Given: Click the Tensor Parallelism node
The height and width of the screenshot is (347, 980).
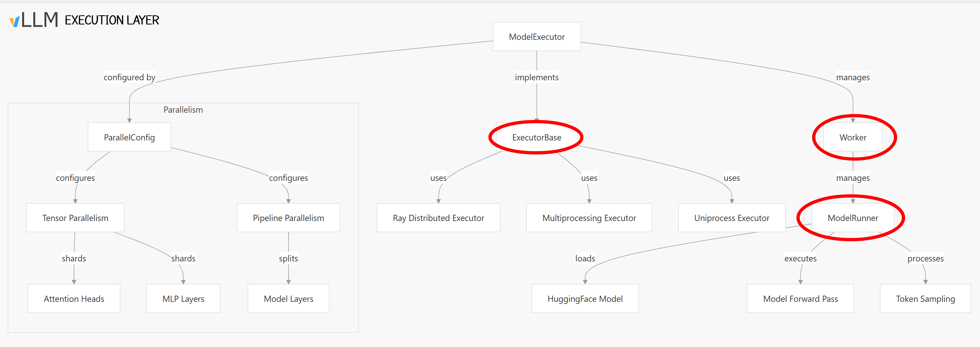Looking at the screenshot, I should [75, 218].
